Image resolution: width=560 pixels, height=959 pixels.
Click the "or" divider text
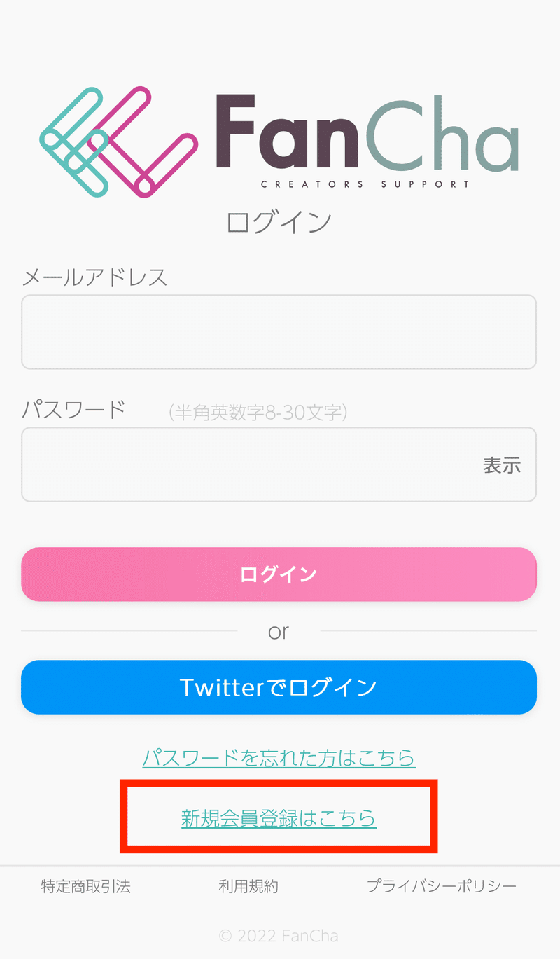[x=279, y=632]
